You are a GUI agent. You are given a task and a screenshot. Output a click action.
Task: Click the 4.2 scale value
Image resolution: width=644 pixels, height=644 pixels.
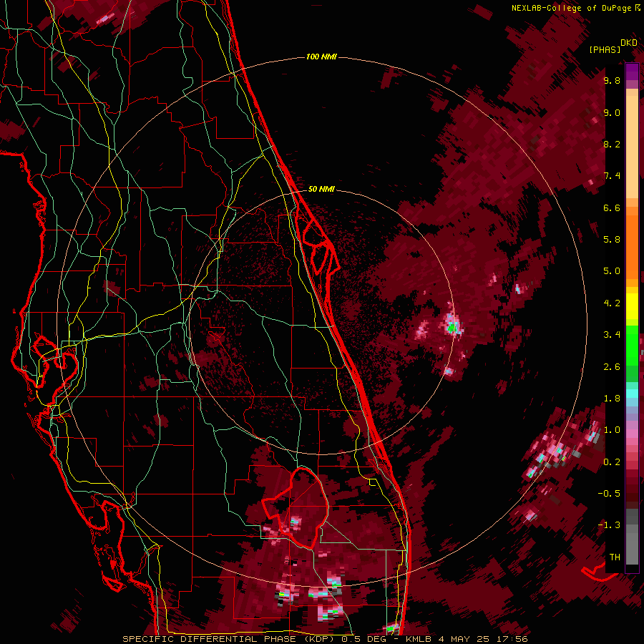point(612,303)
